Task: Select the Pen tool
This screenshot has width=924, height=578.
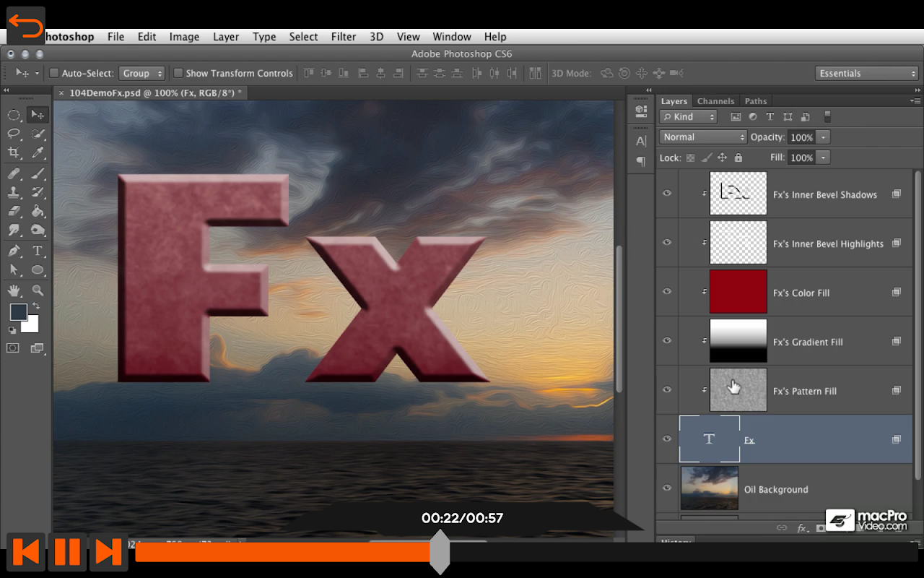Action: [x=14, y=251]
